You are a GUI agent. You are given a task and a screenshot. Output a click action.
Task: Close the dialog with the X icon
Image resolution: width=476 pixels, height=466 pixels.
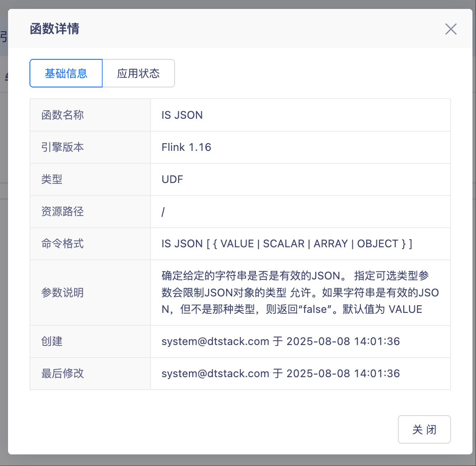[x=451, y=29]
